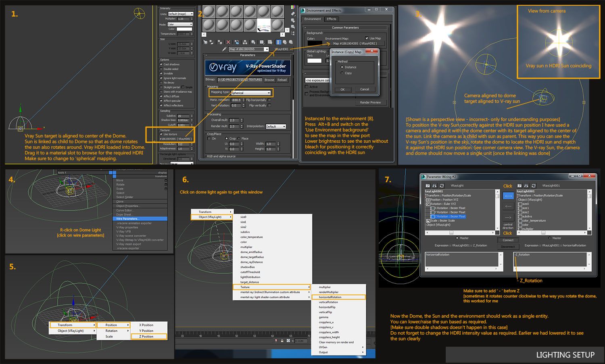
Task: Switch to the Effects tab
Action: [332, 19]
